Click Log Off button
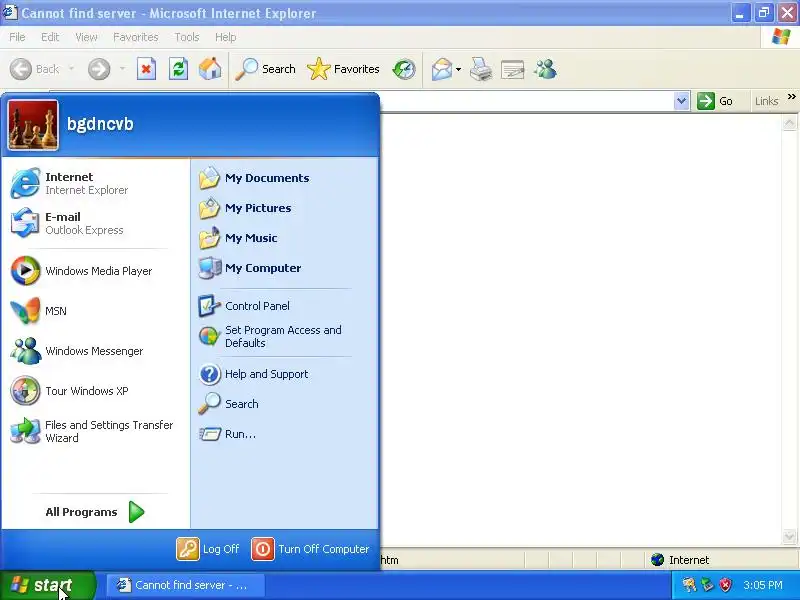This screenshot has height=600, width=800. [208, 549]
